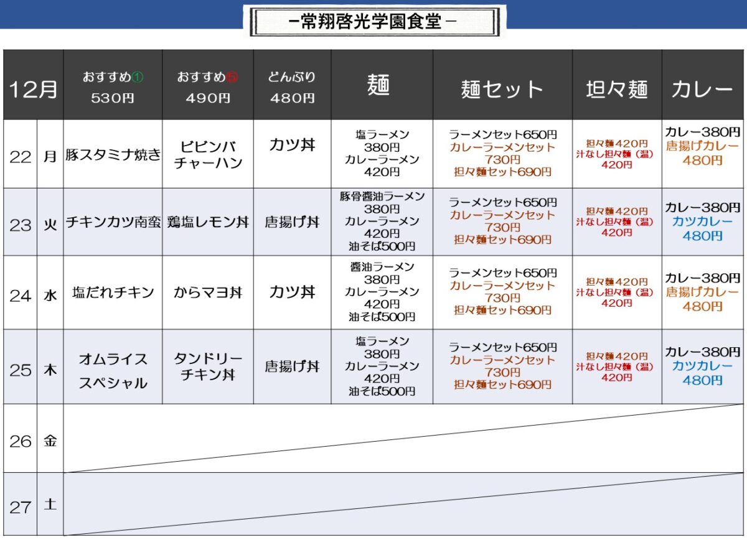Click the 担々麺 column header
747x560 pixels.
(x=616, y=89)
